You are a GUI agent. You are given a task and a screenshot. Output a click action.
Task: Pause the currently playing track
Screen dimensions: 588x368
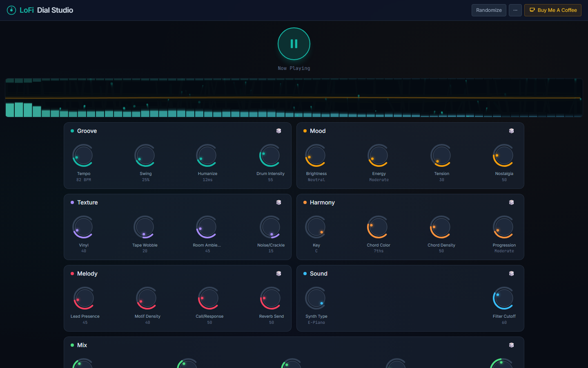[x=294, y=44]
